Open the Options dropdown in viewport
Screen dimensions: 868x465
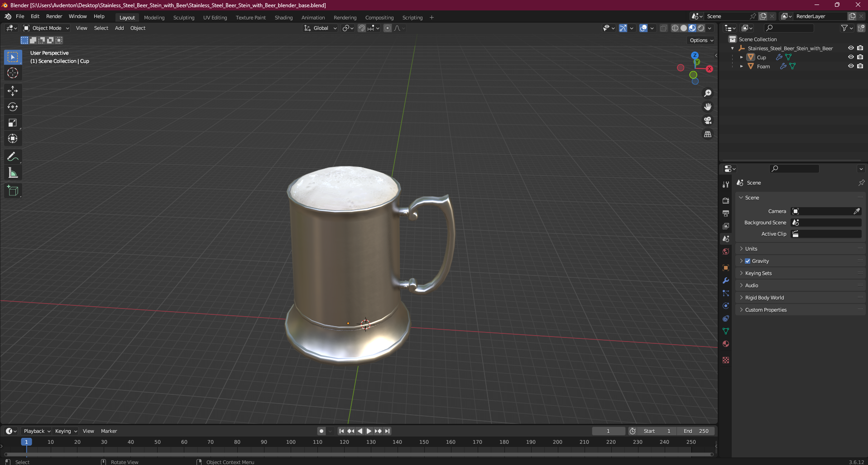tap(701, 40)
